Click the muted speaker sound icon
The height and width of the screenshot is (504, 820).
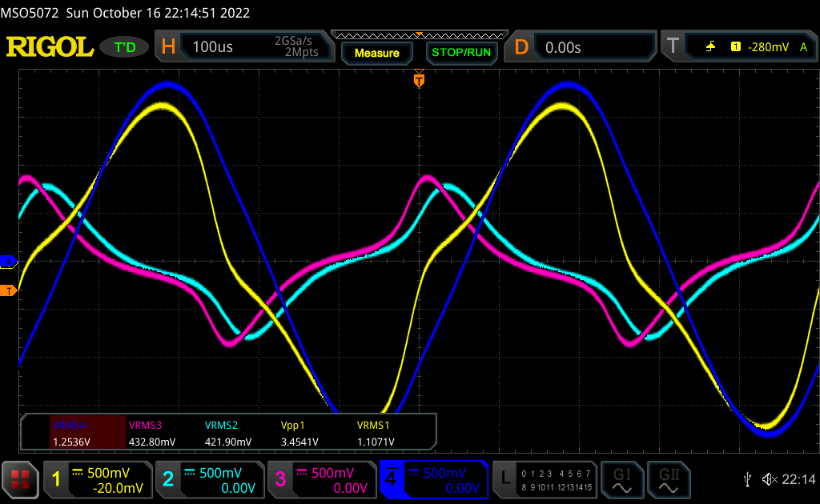[x=770, y=479]
